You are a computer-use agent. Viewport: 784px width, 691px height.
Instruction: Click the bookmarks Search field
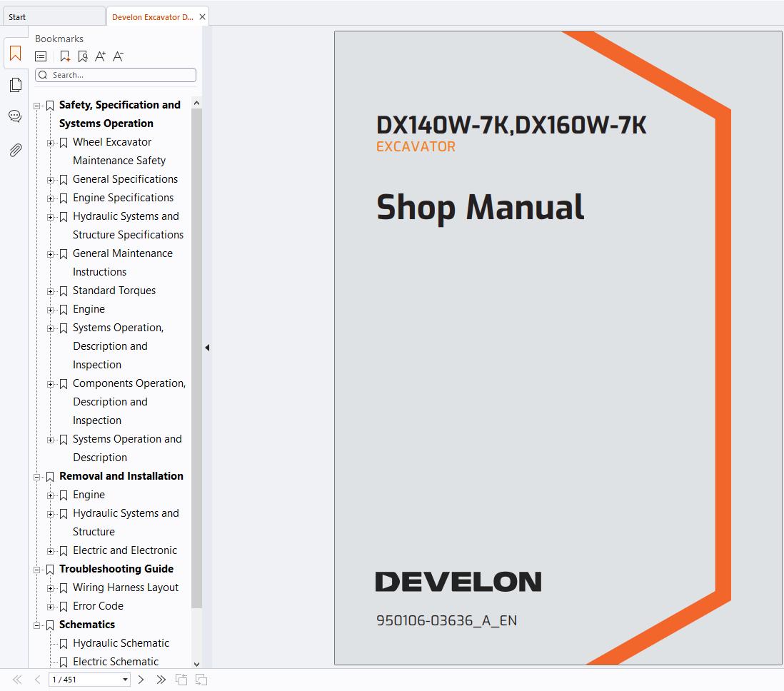click(x=116, y=75)
